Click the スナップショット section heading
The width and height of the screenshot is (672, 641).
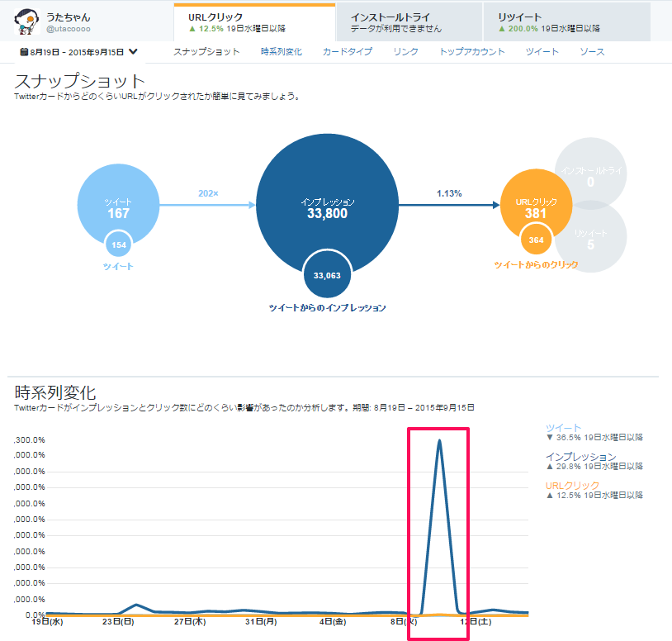point(80,81)
